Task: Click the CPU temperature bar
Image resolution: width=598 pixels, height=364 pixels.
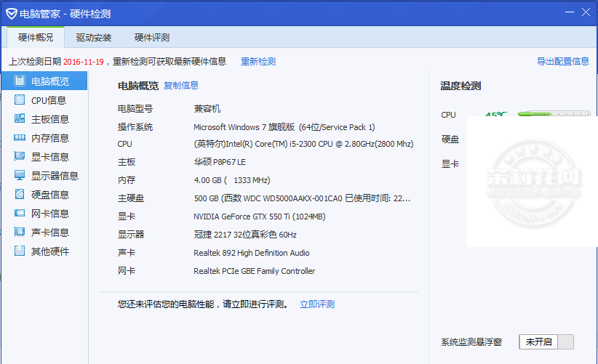Action: (x=554, y=114)
